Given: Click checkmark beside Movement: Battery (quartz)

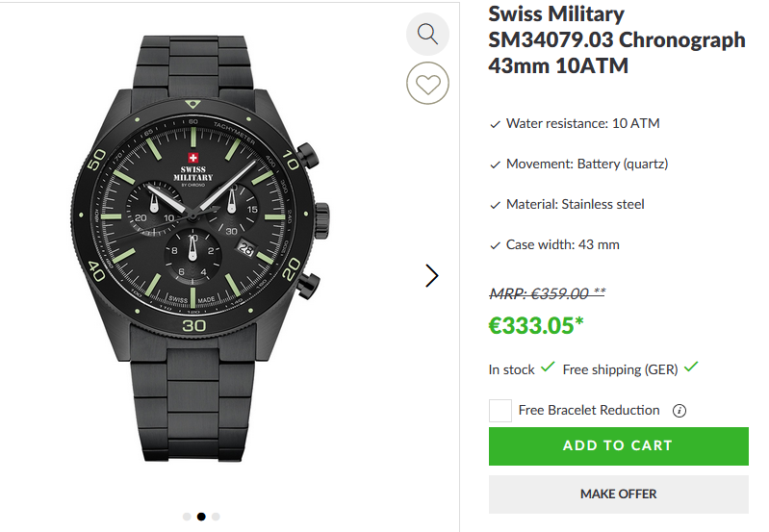Looking at the screenshot, I should pos(496,165).
